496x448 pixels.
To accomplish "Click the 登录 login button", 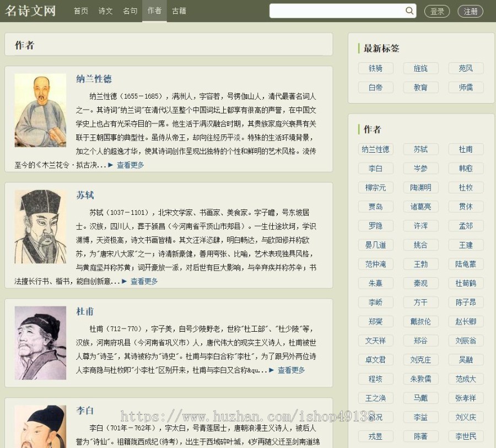I will (437, 12).
